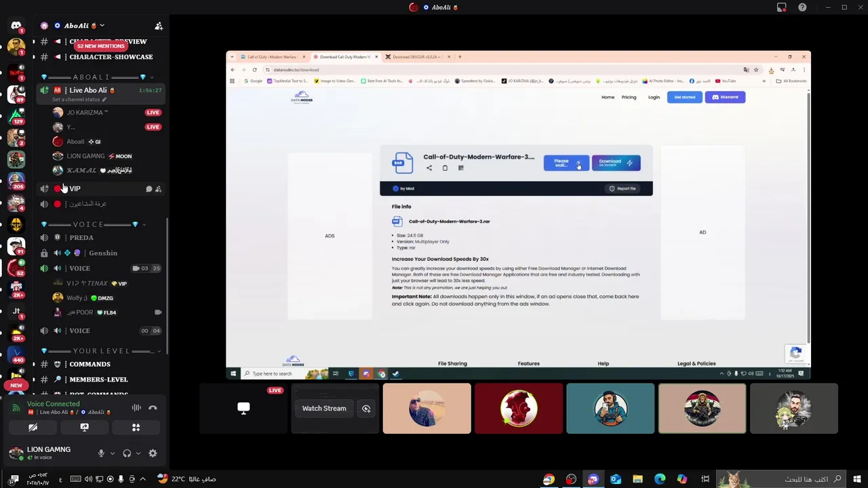Click Download as torrent button in stream
This screenshot has width=868, height=488.
point(616,163)
